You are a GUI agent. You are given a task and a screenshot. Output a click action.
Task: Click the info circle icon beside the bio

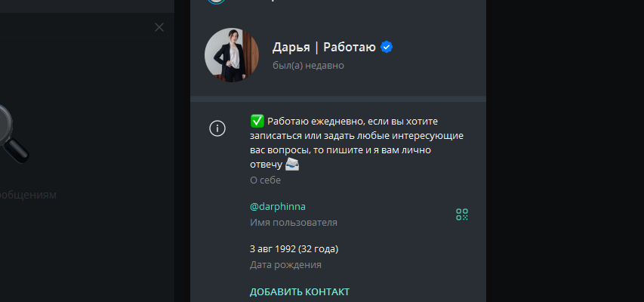(217, 128)
